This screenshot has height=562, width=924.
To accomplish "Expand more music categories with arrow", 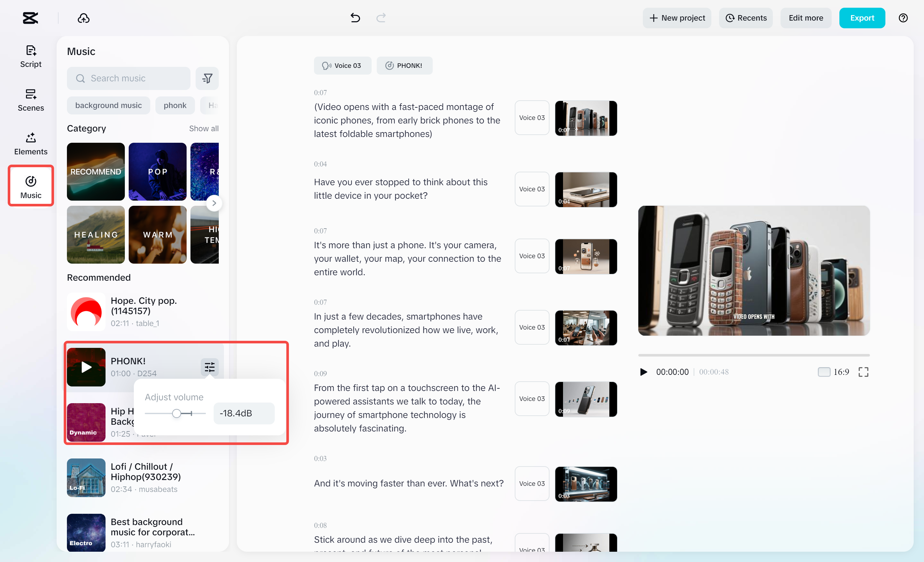I will (214, 203).
